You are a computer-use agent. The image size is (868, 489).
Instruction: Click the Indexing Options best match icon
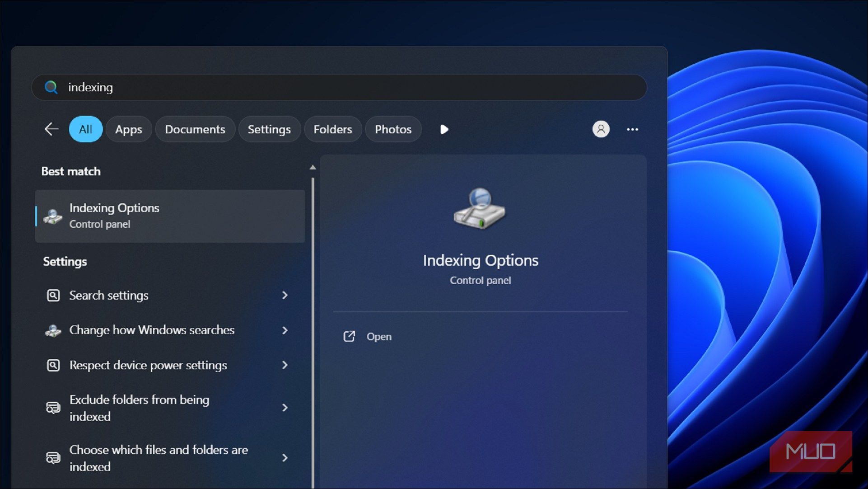click(53, 216)
